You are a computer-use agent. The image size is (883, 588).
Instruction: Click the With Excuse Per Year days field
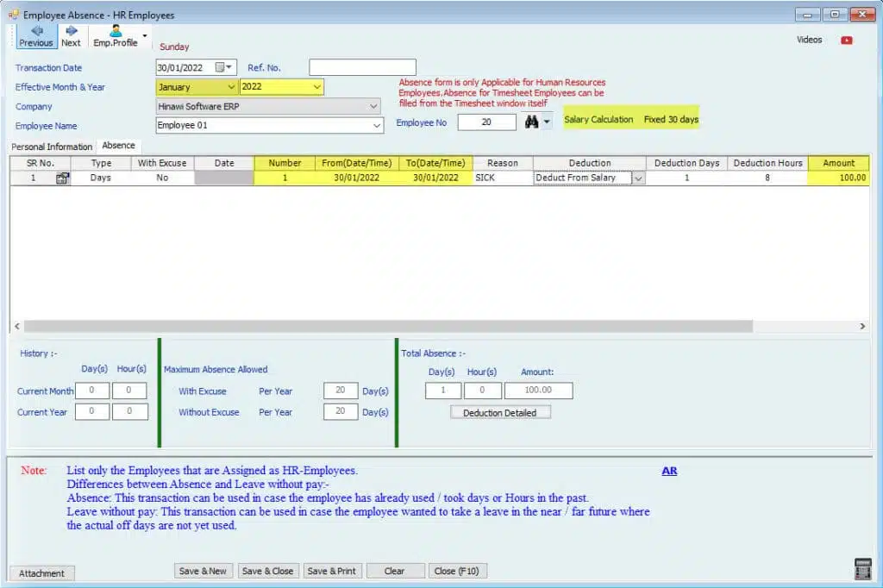(x=340, y=391)
